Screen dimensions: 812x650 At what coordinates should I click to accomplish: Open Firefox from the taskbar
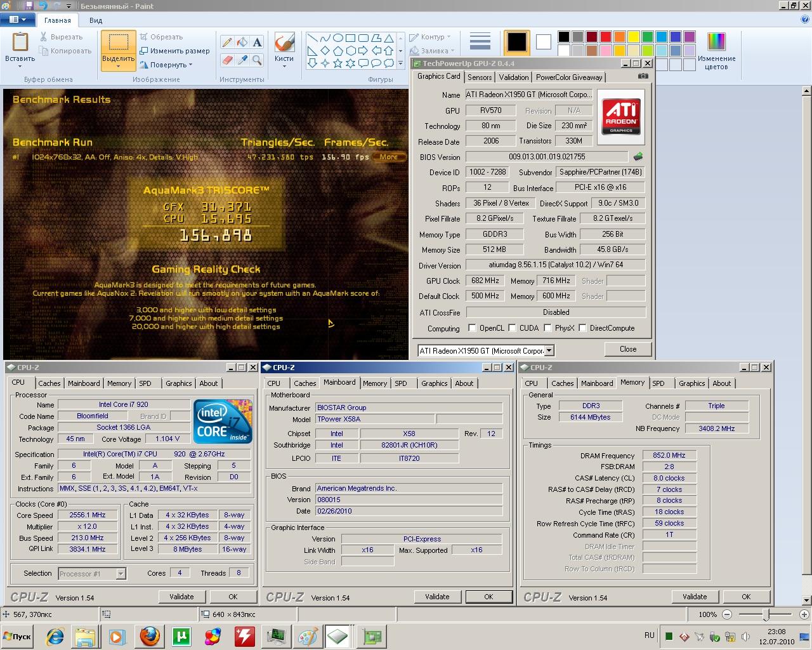150,636
